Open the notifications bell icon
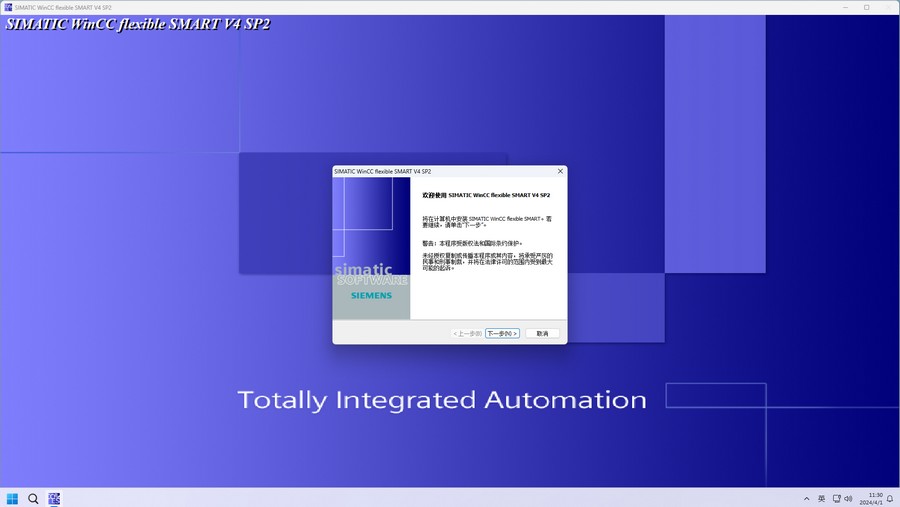Image resolution: width=900 pixels, height=507 pixels. click(x=890, y=499)
